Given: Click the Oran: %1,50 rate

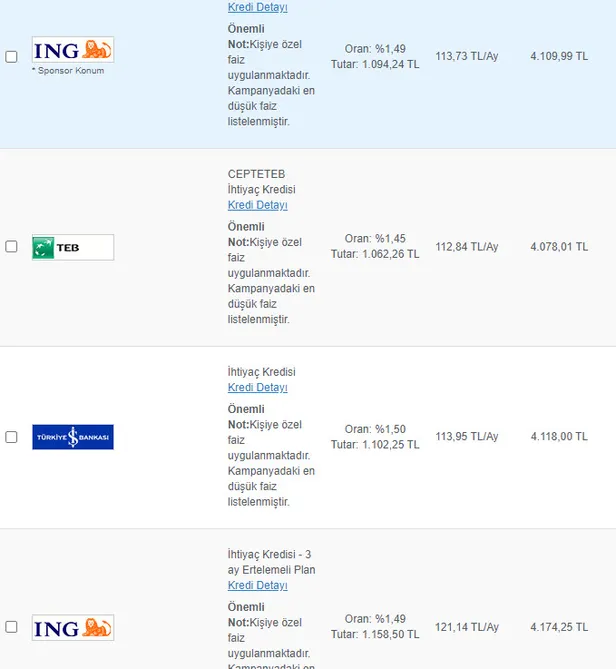Looking at the screenshot, I should click(x=375, y=429).
